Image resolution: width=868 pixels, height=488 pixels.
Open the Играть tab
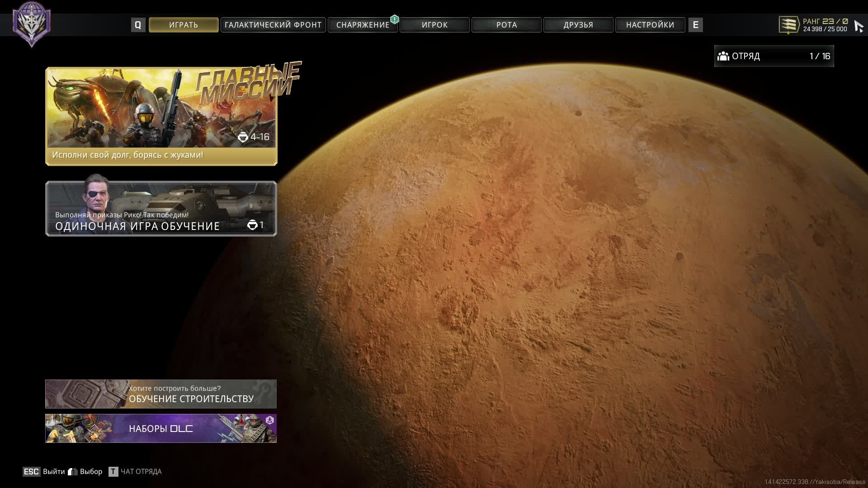[184, 25]
